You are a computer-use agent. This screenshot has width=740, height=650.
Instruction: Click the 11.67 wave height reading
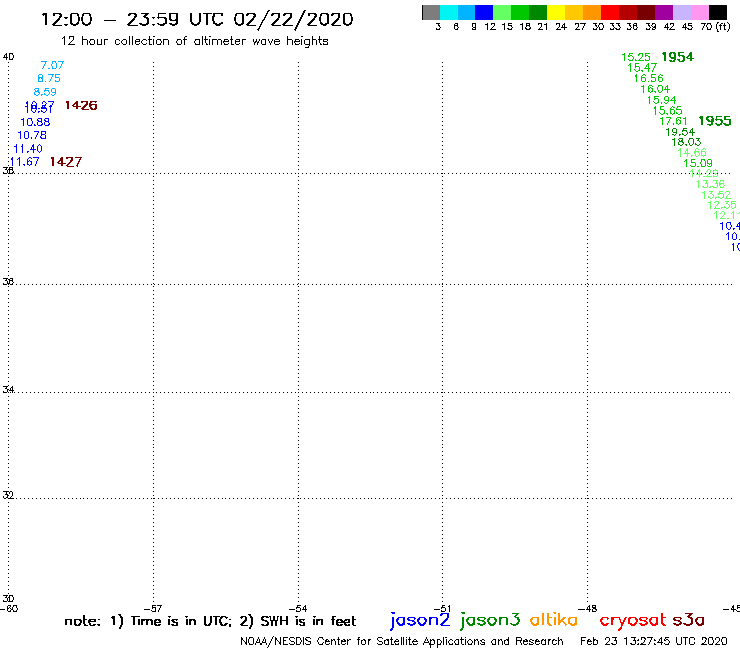click(x=25, y=162)
